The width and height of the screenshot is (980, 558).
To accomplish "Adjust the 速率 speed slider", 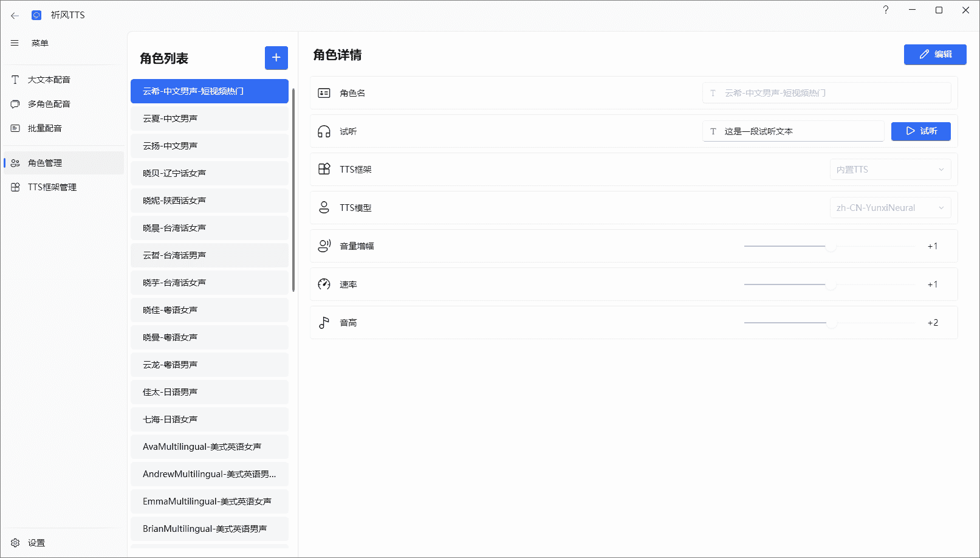I will pos(829,284).
